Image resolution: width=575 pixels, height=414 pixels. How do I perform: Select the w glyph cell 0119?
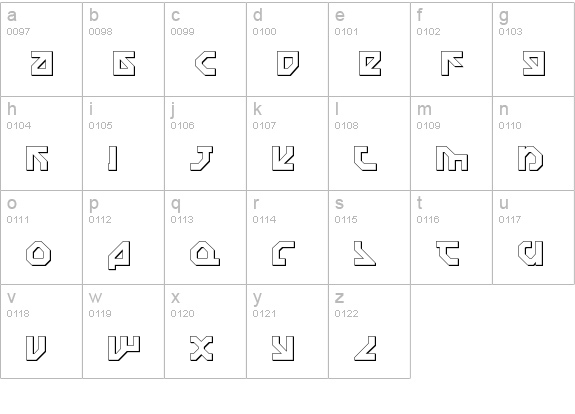click(x=124, y=331)
